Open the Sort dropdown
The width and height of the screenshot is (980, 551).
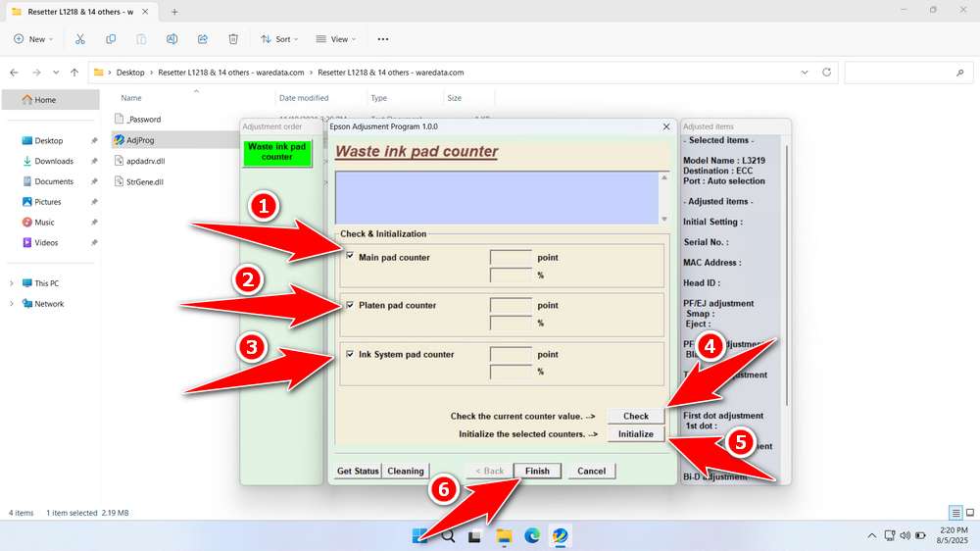pos(278,39)
